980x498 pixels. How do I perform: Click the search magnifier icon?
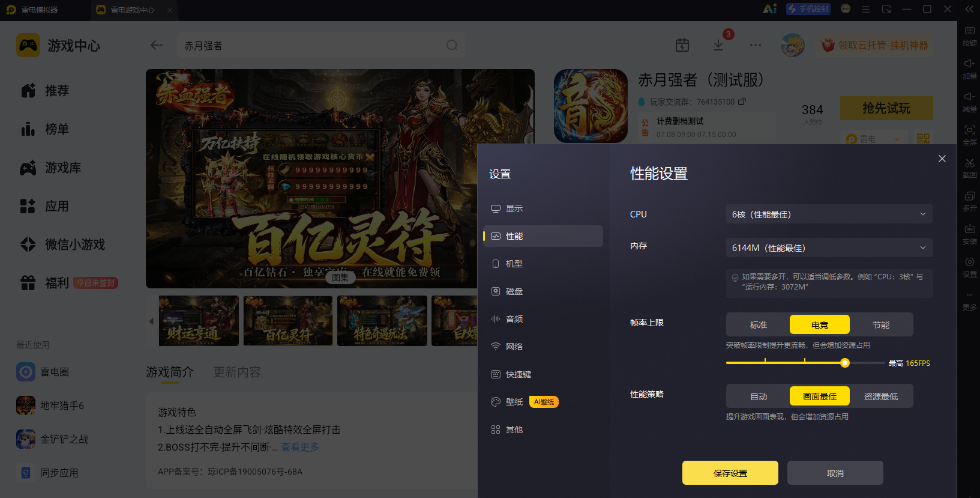point(452,46)
